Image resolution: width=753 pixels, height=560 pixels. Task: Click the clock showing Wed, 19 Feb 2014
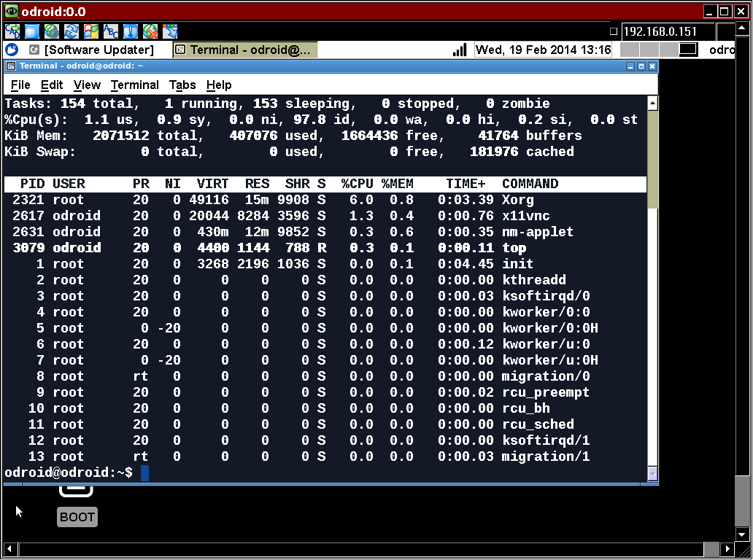543,50
